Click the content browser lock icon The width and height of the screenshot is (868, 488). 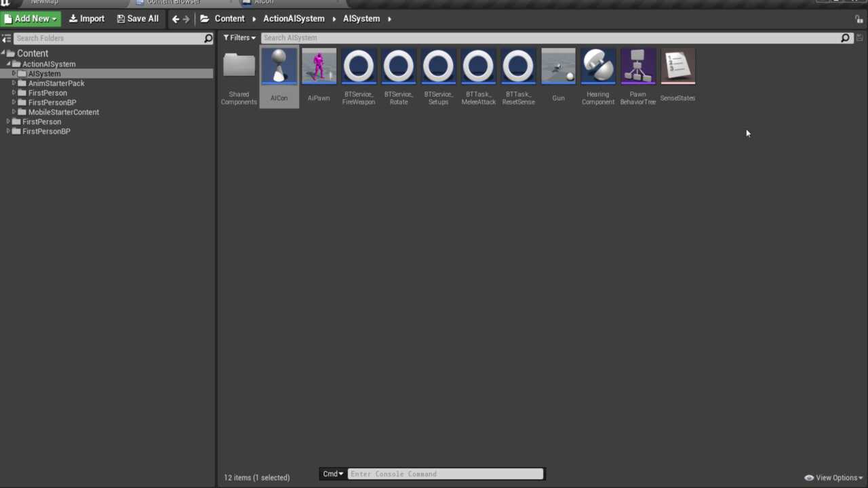[x=859, y=19]
